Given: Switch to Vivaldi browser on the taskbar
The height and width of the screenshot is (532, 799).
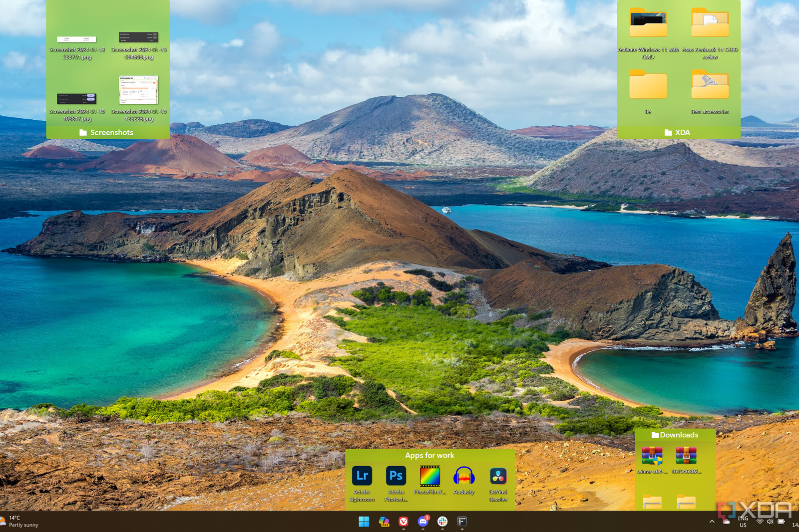Looking at the screenshot, I should pyautogui.click(x=403, y=522).
